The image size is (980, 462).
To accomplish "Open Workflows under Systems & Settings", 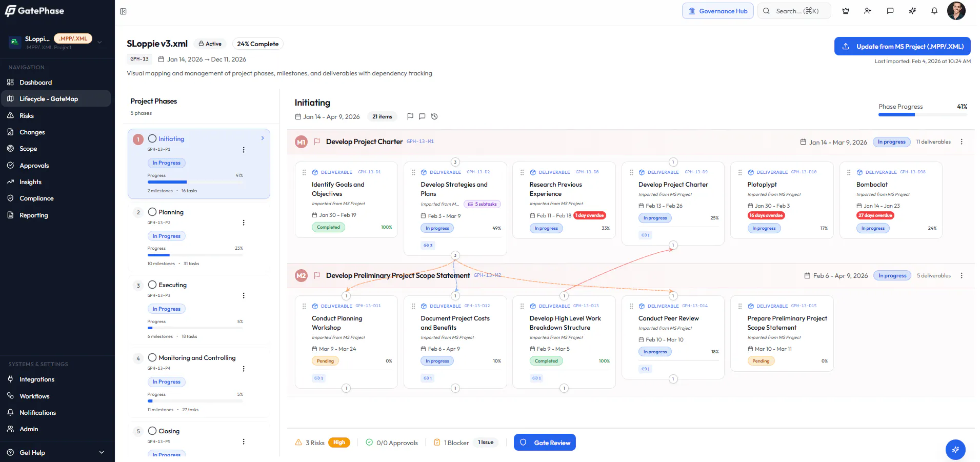I will click(x=55, y=396).
